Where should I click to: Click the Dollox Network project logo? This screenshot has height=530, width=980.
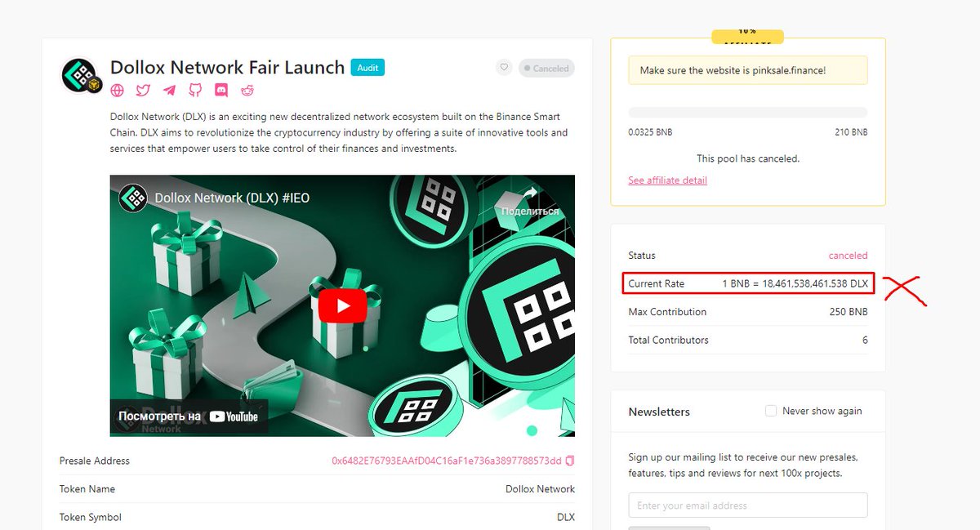pos(80,75)
